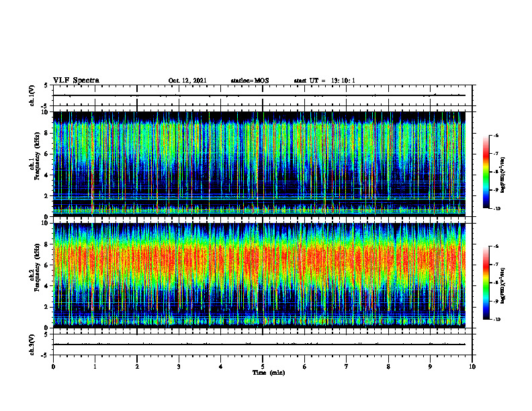This screenshot has height=411, width=532.
Task: Click the ch.1 voltage waveform trace
Action: (x=259, y=95)
